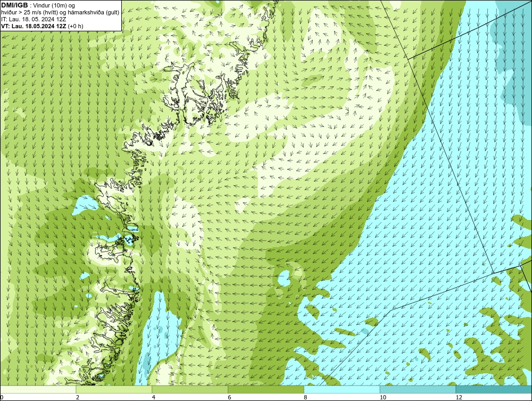Click the 6–8 m/s dark green swatch
This screenshot has height=401, width=532.
click(x=266, y=389)
